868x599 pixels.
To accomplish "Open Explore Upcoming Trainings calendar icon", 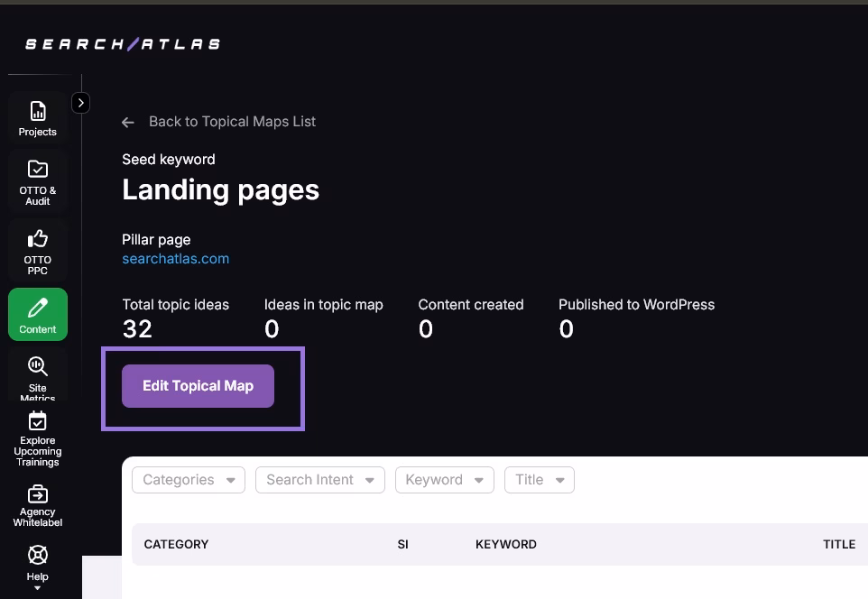I will [38, 421].
